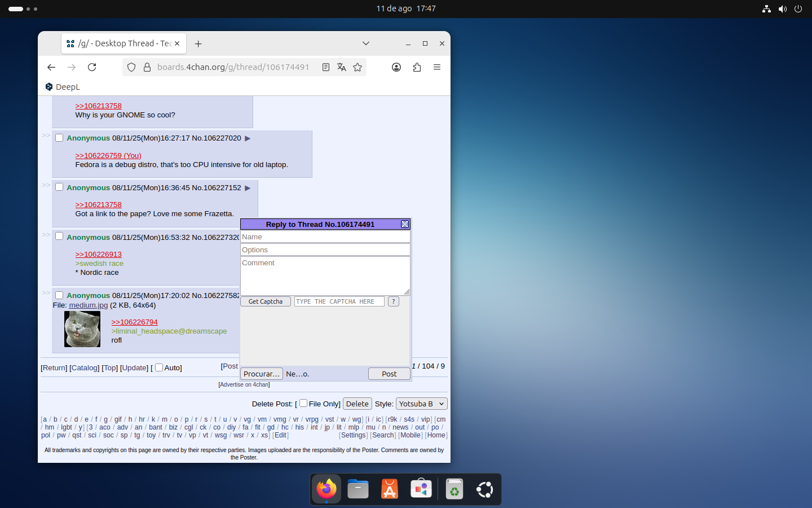Bookmark this page with the star

pos(358,67)
